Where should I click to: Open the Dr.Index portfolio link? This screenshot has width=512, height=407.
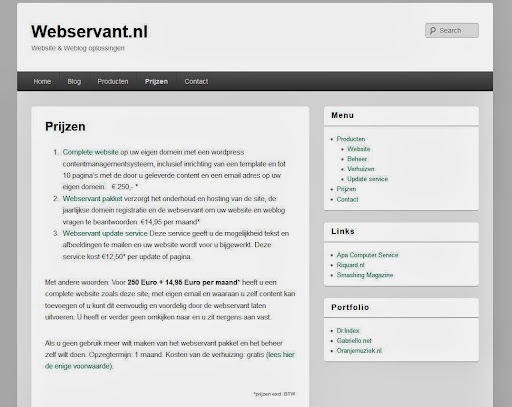click(348, 330)
